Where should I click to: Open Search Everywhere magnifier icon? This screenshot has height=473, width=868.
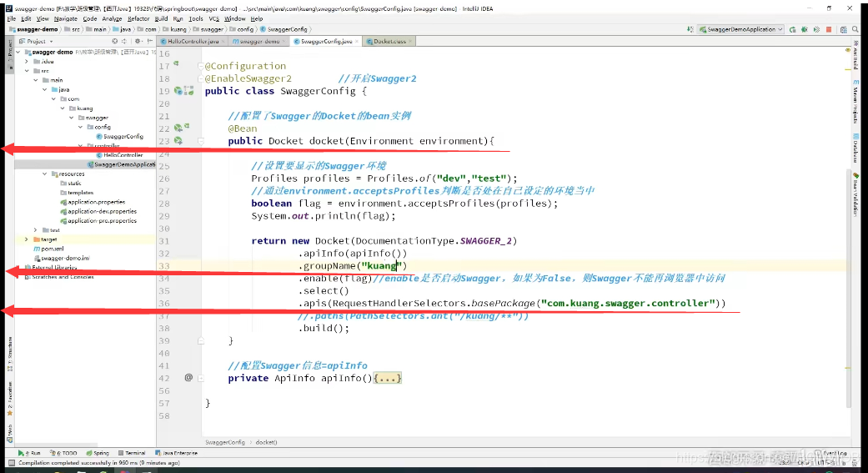(x=855, y=29)
